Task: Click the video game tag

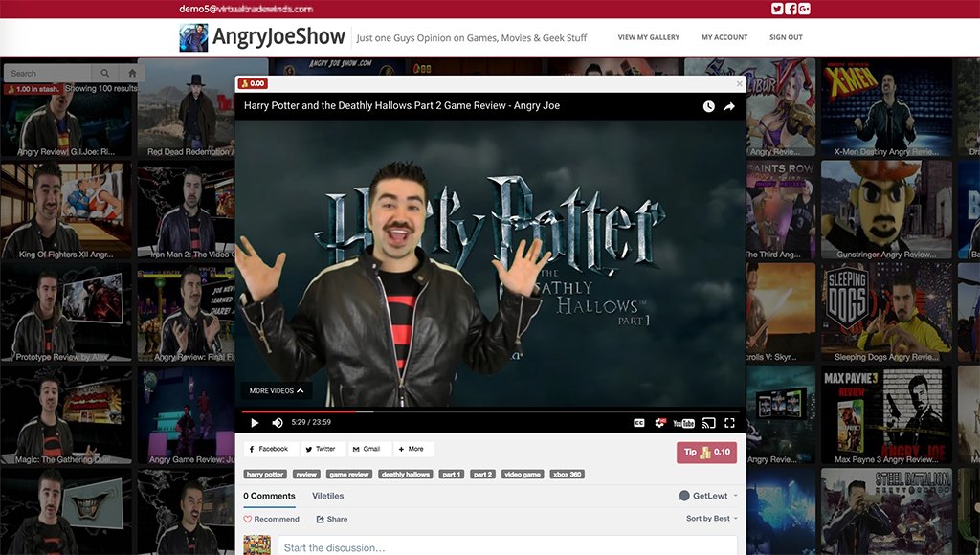Action: (523, 475)
